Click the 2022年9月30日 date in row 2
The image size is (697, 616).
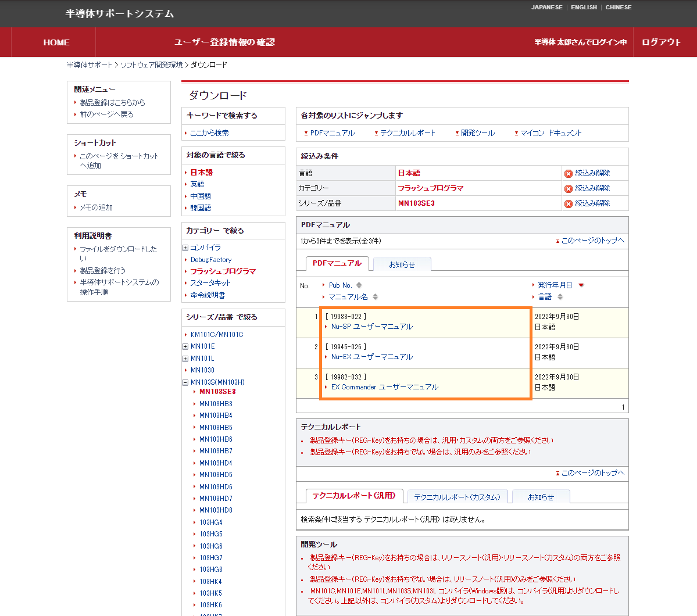tap(556, 347)
